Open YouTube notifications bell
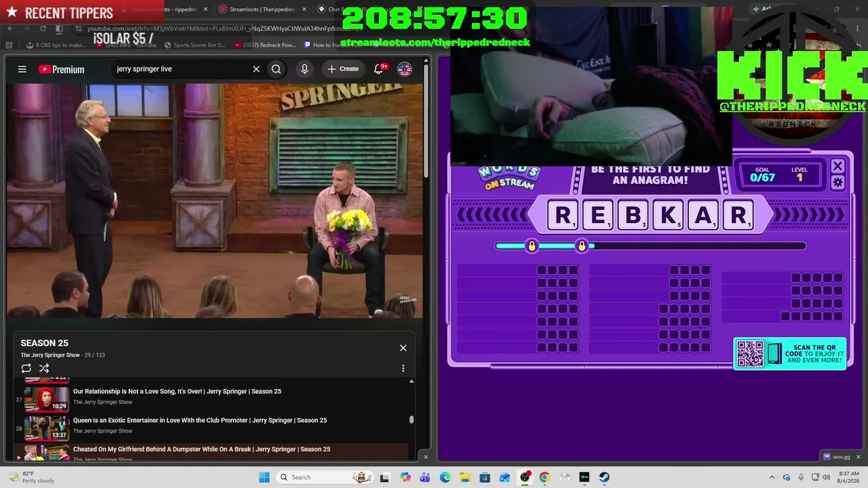Screen dimensions: 868x488 click(379, 68)
